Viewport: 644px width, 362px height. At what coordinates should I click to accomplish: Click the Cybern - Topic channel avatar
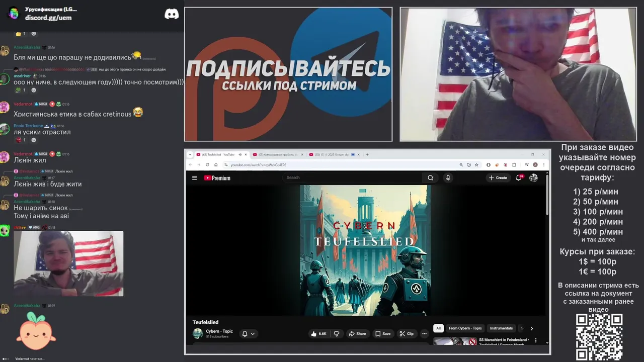(x=198, y=333)
